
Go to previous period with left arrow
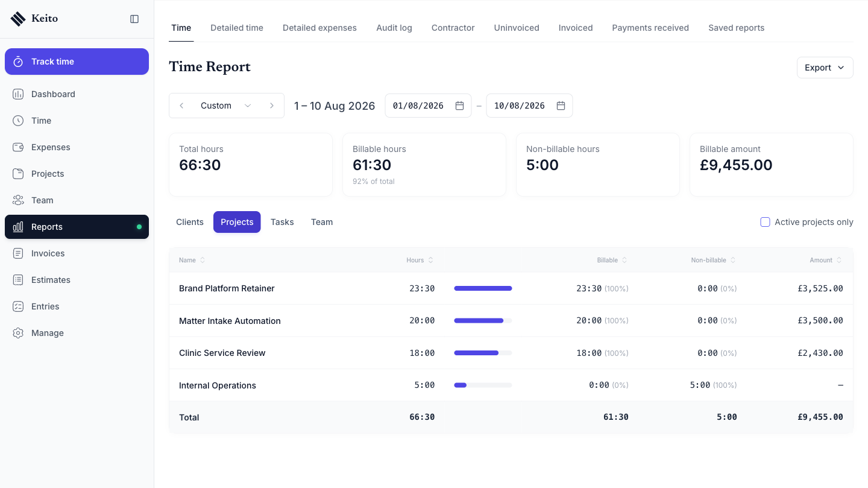pos(181,106)
